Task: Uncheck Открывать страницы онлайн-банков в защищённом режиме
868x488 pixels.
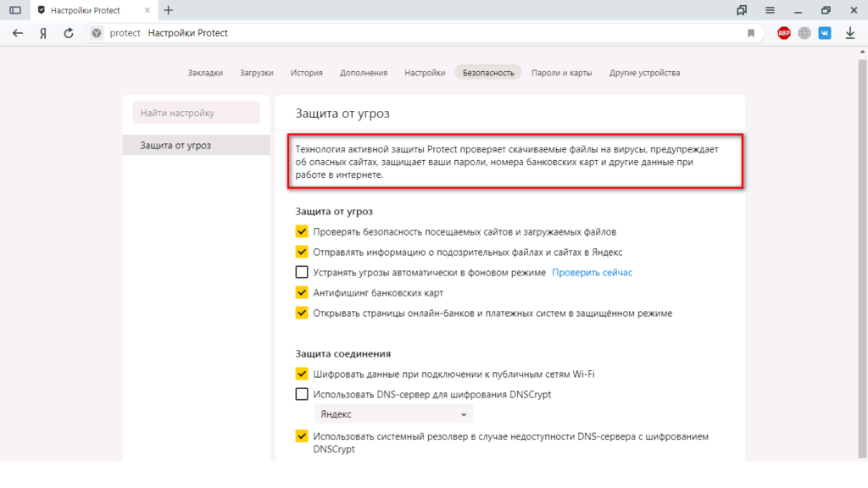Action: 302,313
